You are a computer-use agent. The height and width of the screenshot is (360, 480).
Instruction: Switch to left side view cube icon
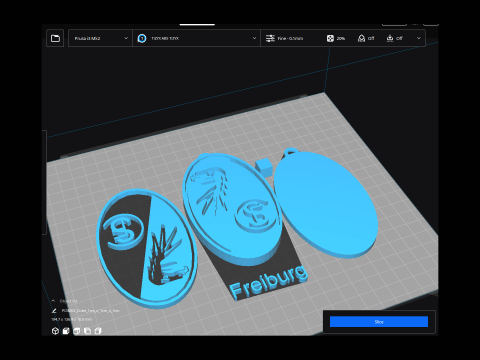(x=87, y=331)
